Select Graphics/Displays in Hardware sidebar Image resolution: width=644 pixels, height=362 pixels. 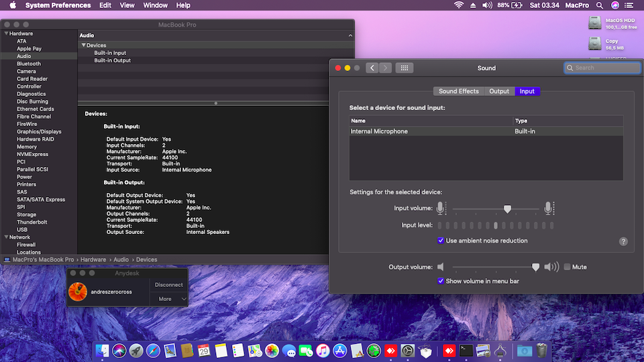click(x=39, y=131)
